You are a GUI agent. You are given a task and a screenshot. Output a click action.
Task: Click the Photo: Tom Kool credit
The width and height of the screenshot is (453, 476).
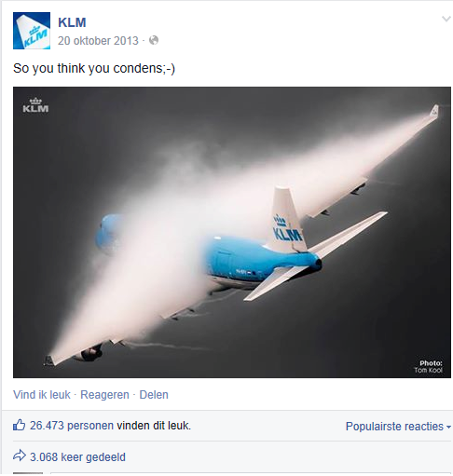[429, 366]
